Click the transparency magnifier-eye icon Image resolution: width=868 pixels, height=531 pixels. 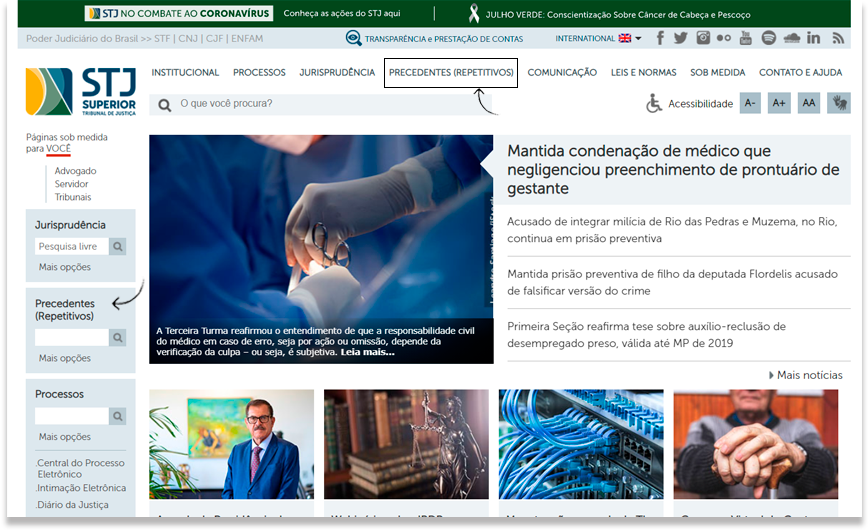point(353,38)
